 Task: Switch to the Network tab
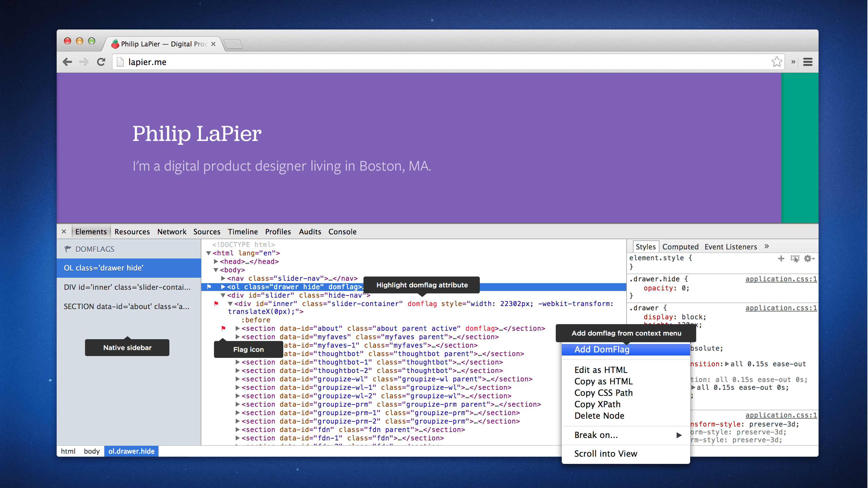(171, 232)
